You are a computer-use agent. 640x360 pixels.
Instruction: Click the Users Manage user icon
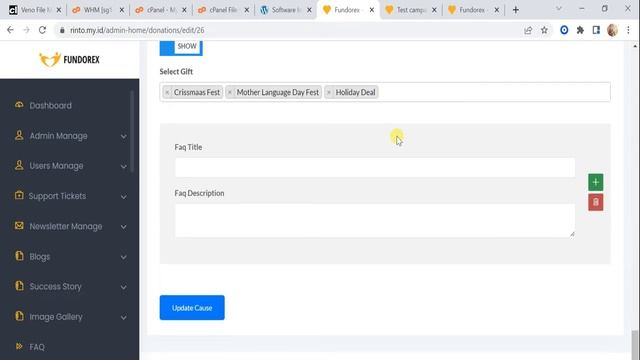[19, 165]
